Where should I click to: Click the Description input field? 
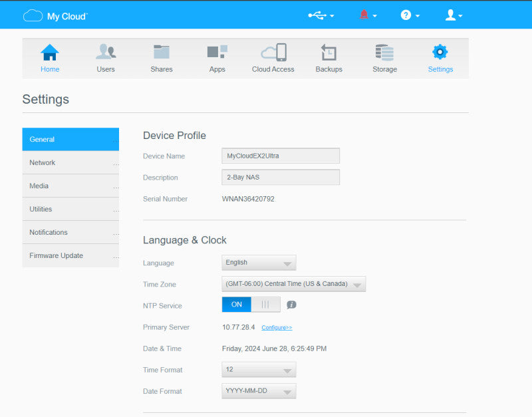coord(281,177)
